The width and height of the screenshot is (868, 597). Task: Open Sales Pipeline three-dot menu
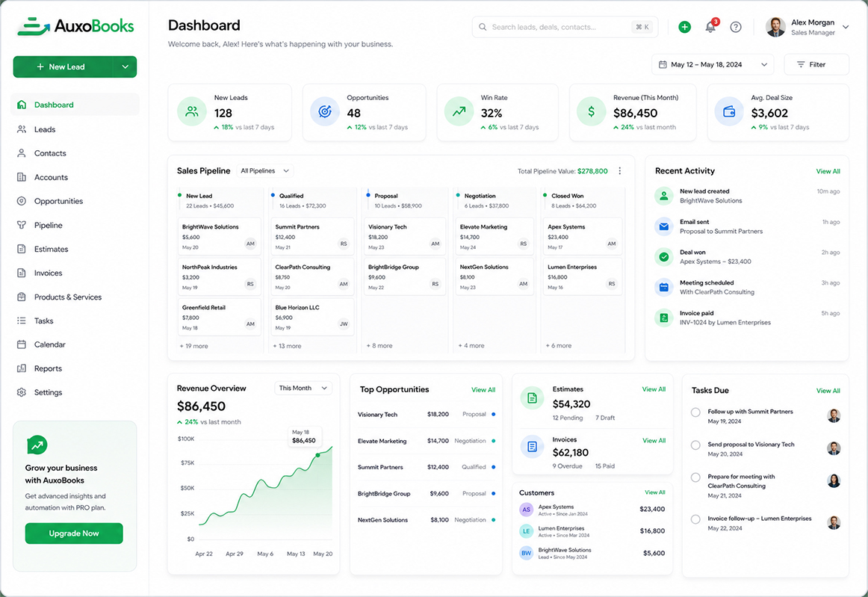[x=619, y=171]
